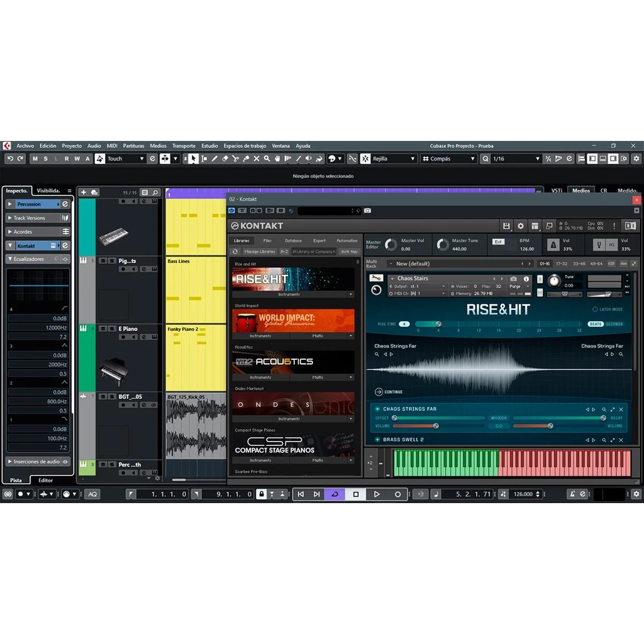Open the Files tab in Kontakt browser
Image resolution: width=644 pixels, height=644 pixels.
[x=267, y=241]
